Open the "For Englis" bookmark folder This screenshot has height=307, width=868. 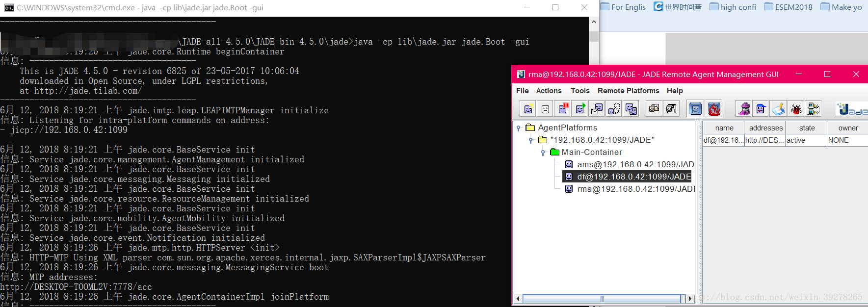coord(623,7)
